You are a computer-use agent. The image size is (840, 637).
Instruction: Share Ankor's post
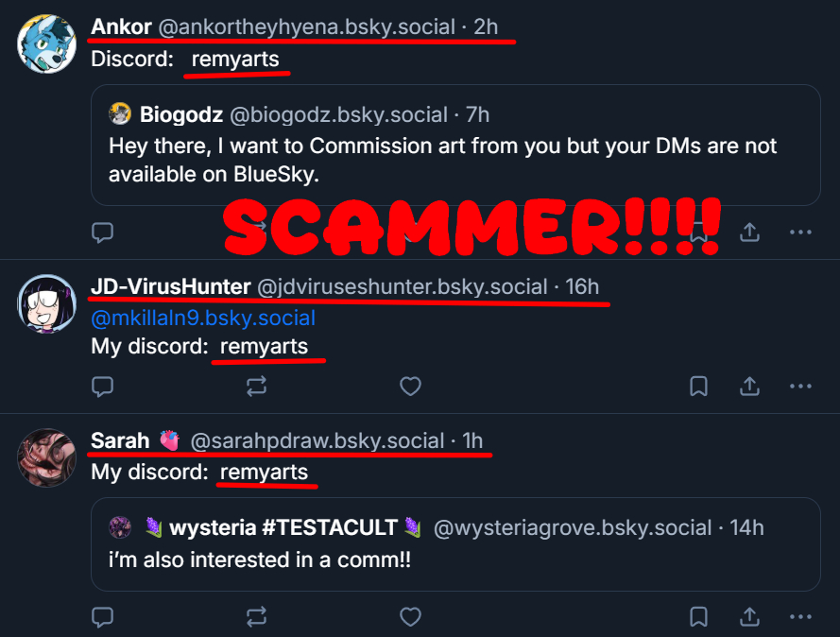(x=749, y=232)
